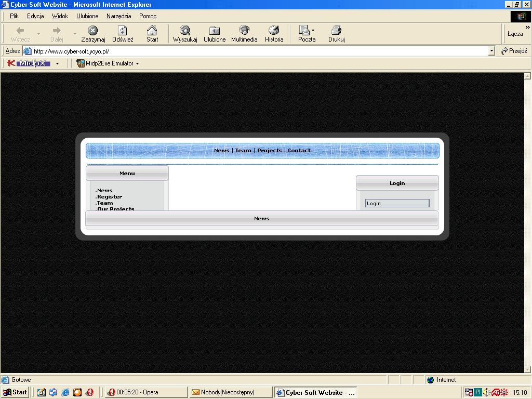Open the Wyszukaj (Search) toolbar icon
This screenshot has width=532, height=399.
[x=185, y=31]
